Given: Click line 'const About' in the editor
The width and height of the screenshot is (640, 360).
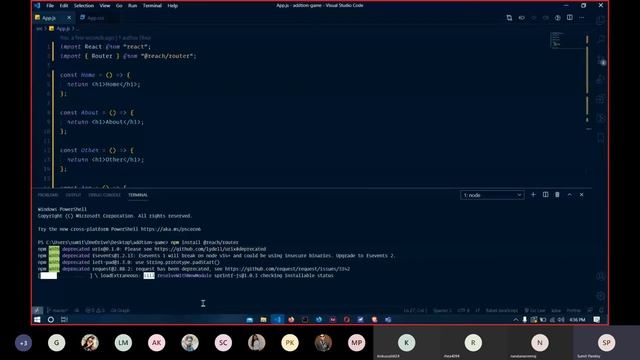Looking at the screenshot, I should (x=97, y=113).
